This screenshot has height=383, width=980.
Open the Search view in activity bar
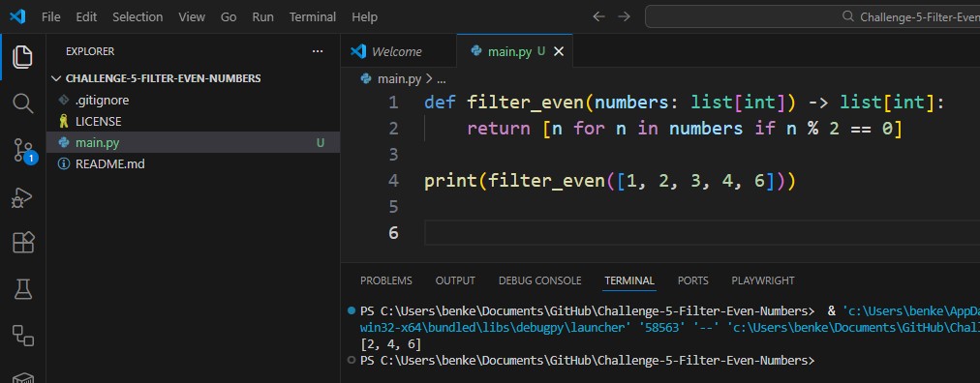[x=23, y=103]
